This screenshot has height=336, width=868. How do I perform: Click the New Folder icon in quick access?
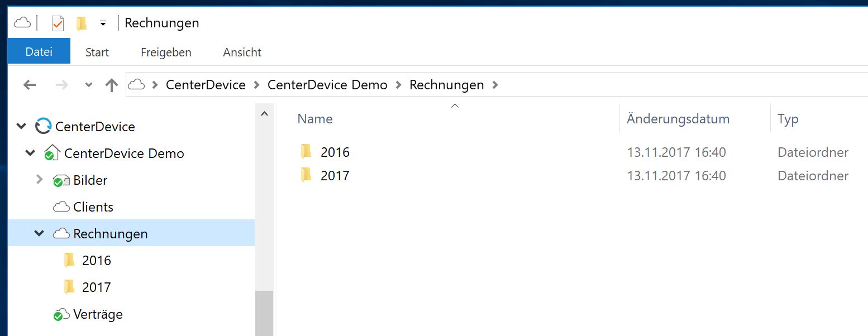pos(82,23)
